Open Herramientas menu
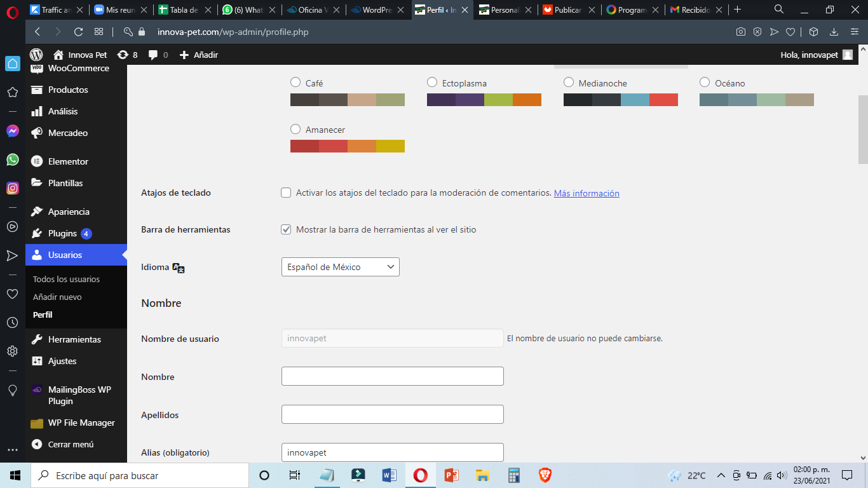This screenshot has width=868, height=488. pos(76,339)
